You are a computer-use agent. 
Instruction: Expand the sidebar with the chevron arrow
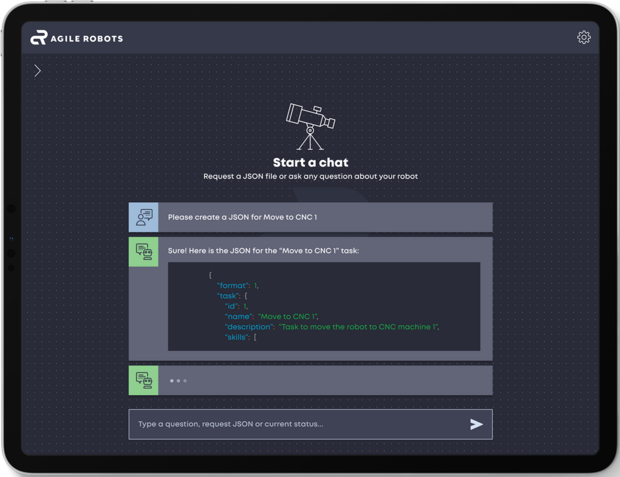click(38, 71)
